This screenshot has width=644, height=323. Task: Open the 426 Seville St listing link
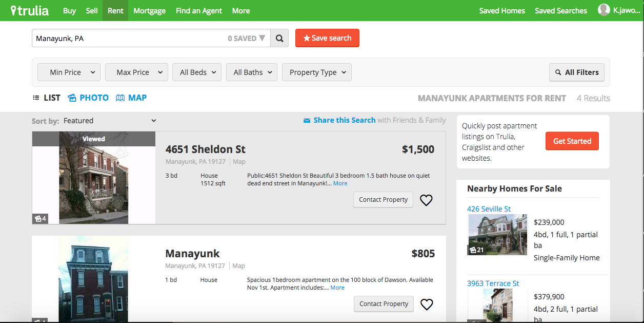pyautogui.click(x=489, y=208)
